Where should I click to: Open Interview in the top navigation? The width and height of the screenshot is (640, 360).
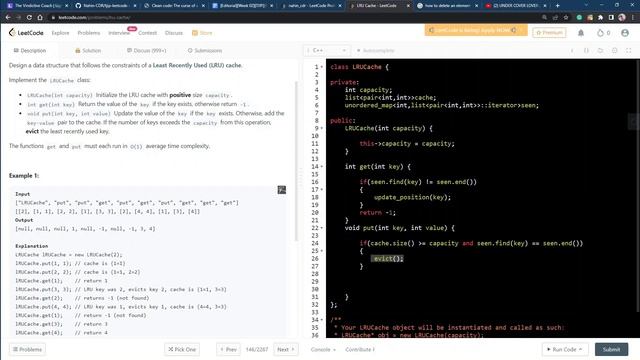pyautogui.click(x=119, y=33)
